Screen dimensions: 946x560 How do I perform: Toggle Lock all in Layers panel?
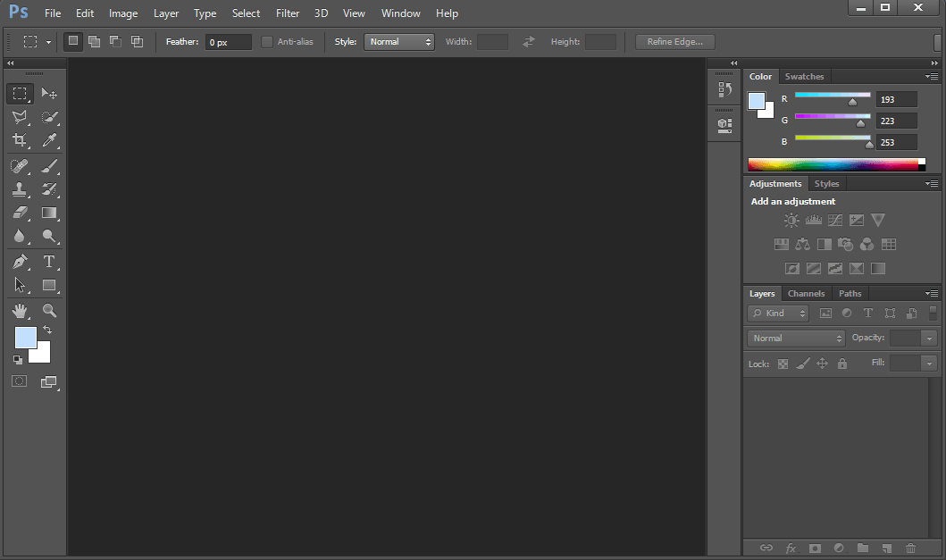(842, 364)
